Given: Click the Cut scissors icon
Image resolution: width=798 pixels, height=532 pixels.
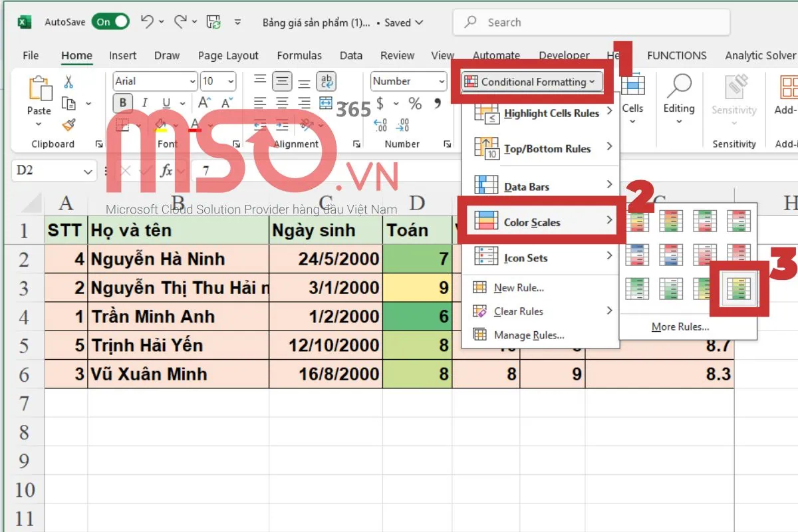Looking at the screenshot, I should point(68,82).
